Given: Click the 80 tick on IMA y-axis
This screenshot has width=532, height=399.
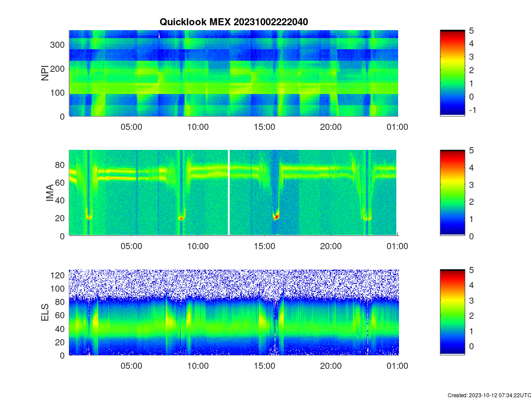Looking at the screenshot, I should point(61,165).
